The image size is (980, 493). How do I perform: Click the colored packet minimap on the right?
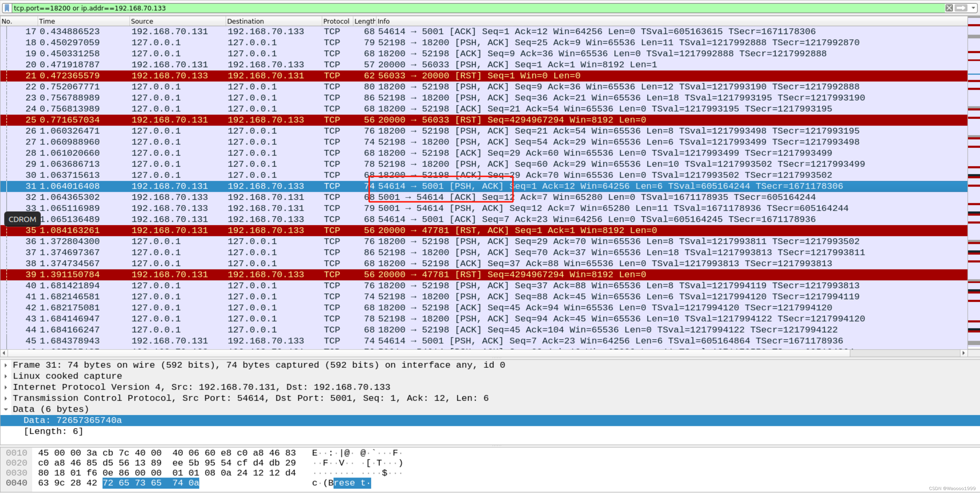(974, 183)
